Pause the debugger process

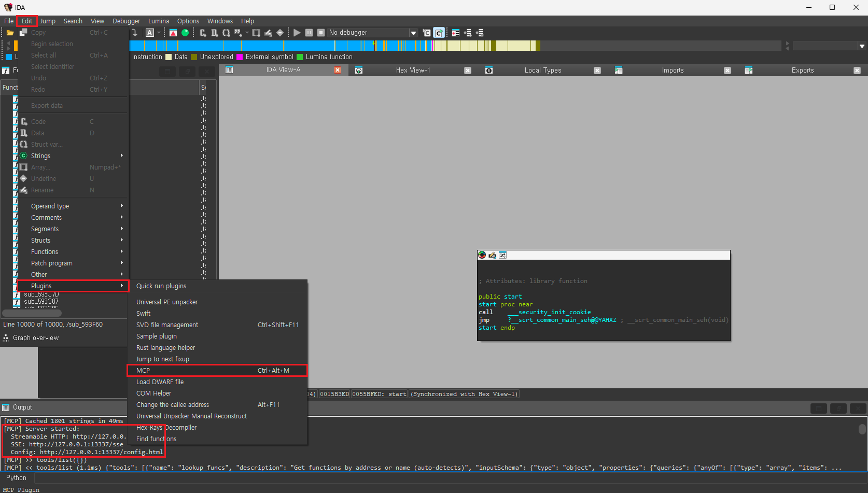(309, 33)
